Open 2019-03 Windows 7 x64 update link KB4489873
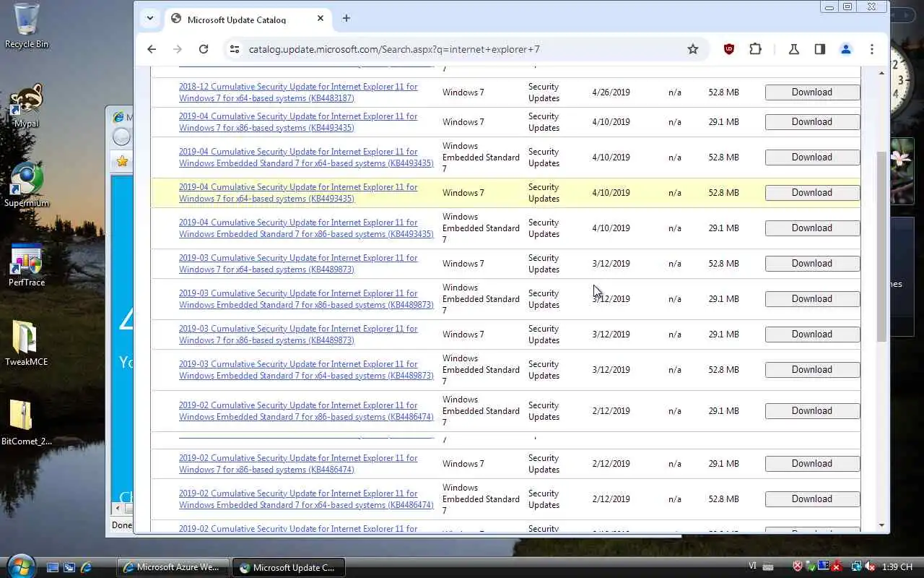The width and height of the screenshot is (924, 578). (x=298, y=264)
